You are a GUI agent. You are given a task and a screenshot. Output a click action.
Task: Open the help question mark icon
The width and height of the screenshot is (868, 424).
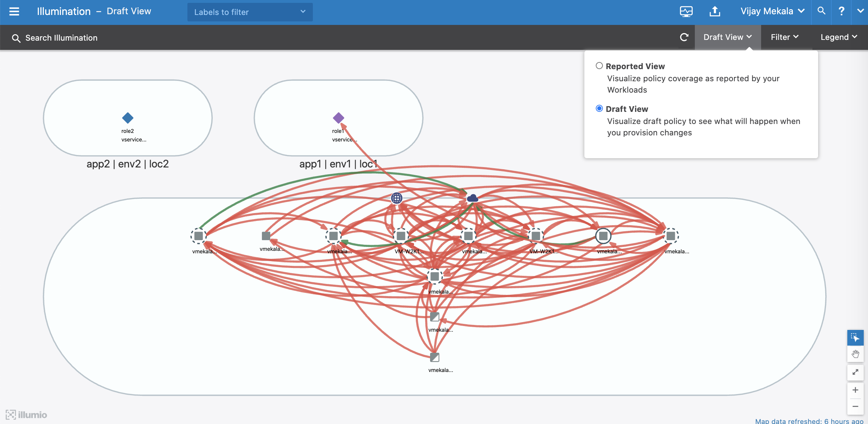point(841,11)
